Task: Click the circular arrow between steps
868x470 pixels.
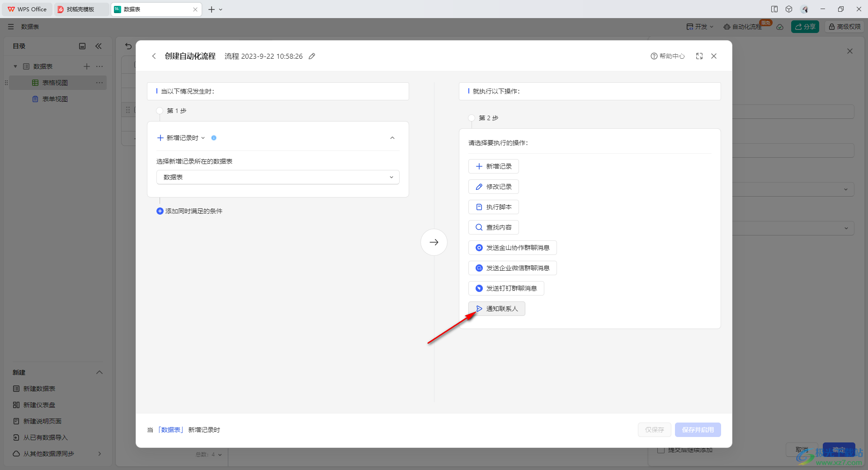Action: click(x=434, y=242)
